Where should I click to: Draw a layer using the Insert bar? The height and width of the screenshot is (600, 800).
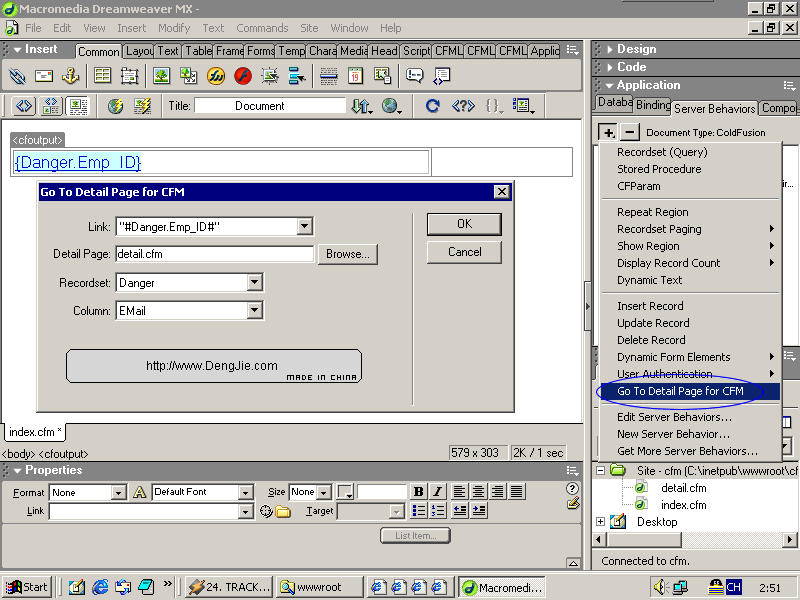[129, 76]
